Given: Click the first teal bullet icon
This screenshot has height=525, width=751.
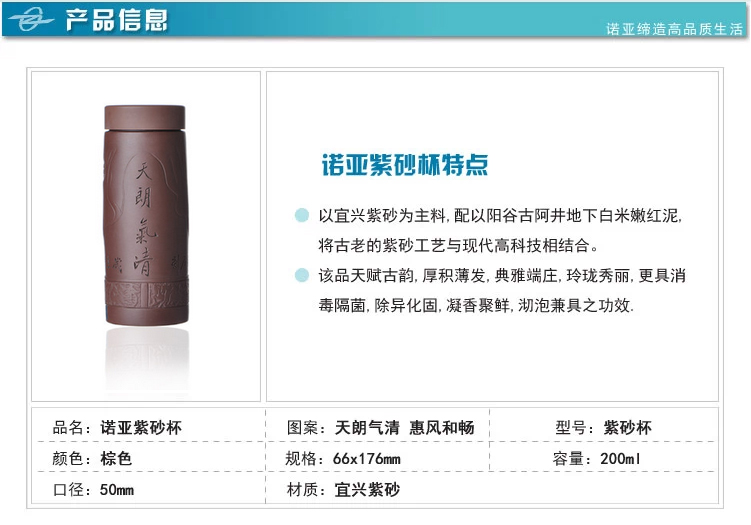Looking at the screenshot, I should tap(302, 215).
